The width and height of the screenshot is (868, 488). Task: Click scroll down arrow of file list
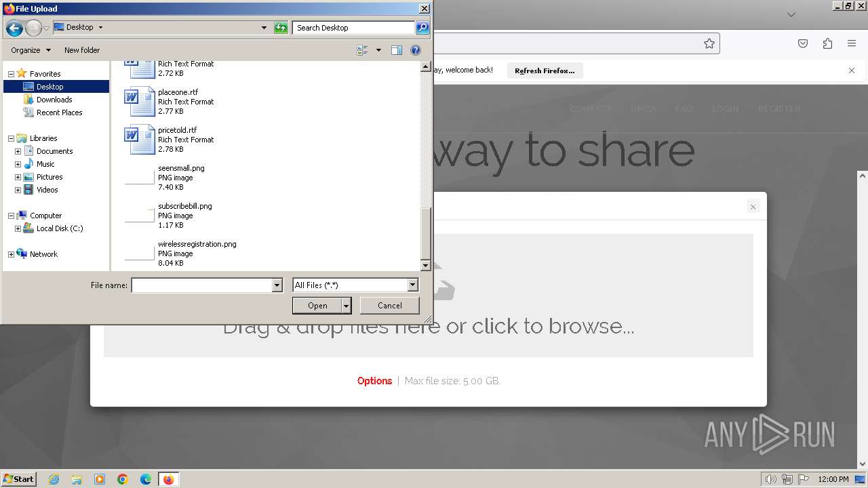426,266
